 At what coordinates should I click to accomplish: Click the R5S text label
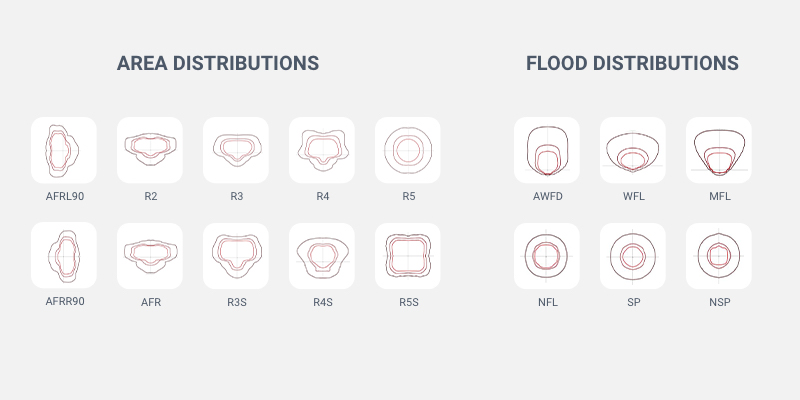click(409, 301)
